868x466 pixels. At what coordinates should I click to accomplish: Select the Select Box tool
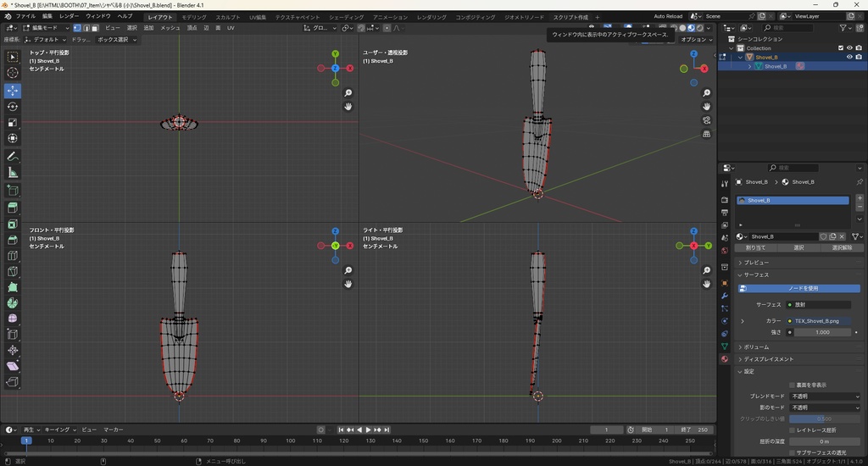12,57
